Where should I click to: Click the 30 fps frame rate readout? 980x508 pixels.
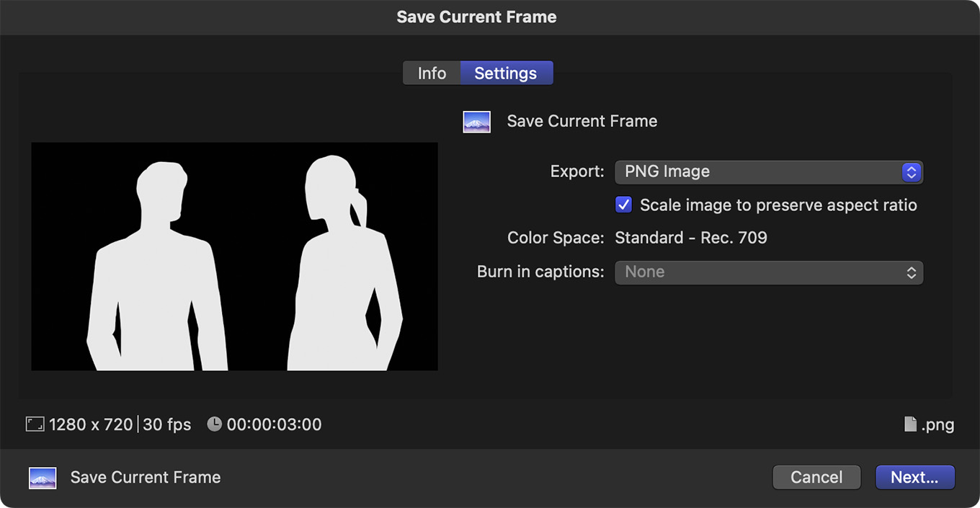[167, 424]
